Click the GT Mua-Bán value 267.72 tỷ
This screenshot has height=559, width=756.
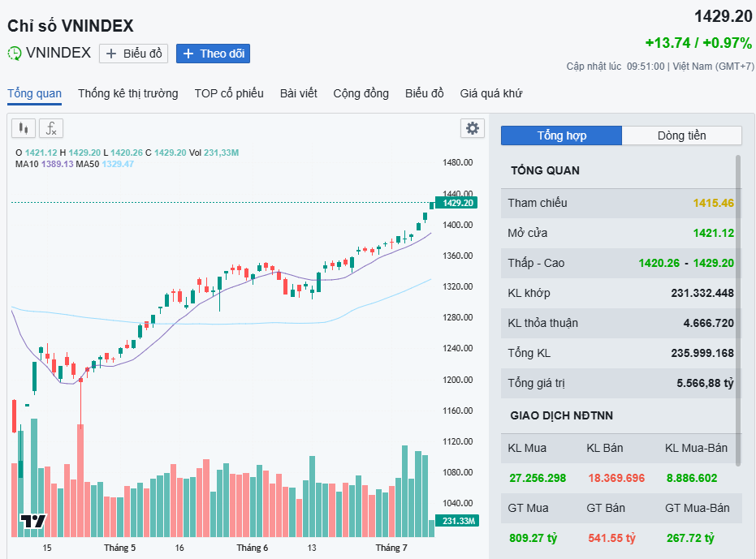[690, 538]
